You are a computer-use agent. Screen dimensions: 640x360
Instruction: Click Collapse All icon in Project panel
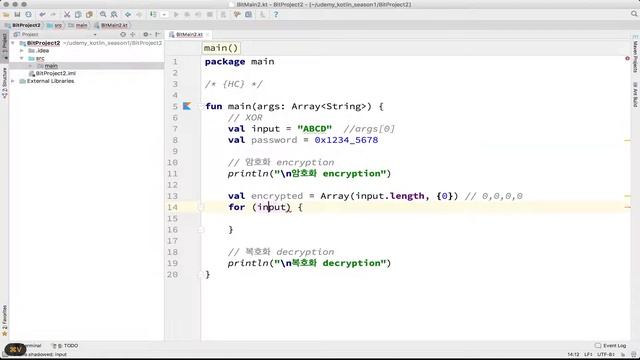(x=133, y=35)
